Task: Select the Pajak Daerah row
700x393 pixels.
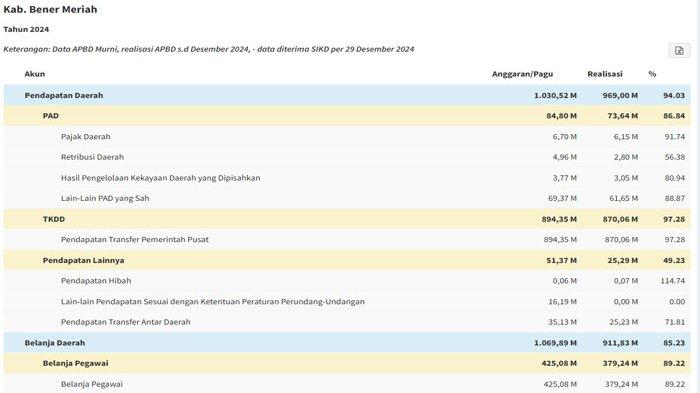Action: pos(347,136)
